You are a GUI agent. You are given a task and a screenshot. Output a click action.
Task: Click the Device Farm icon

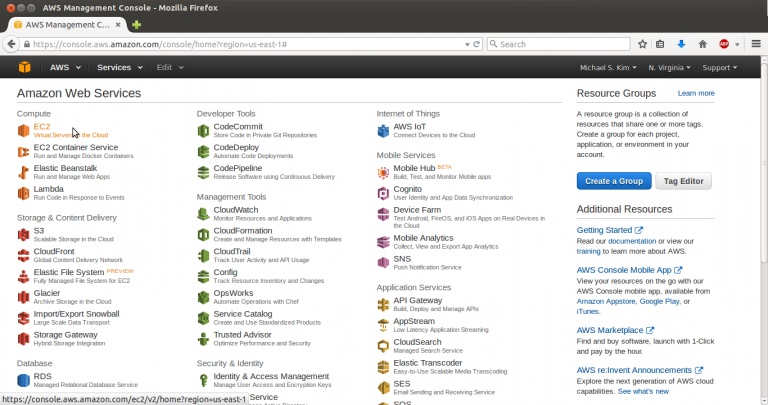383,214
